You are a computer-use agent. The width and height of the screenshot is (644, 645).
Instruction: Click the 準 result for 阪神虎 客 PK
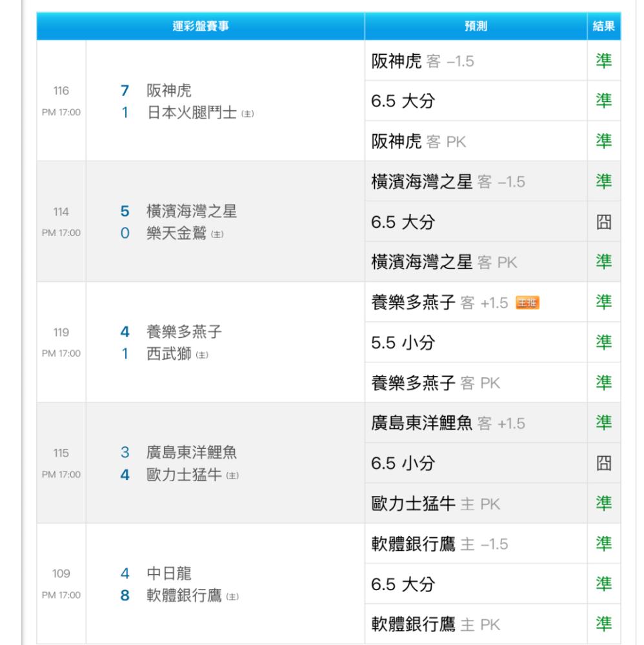click(604, 141)
